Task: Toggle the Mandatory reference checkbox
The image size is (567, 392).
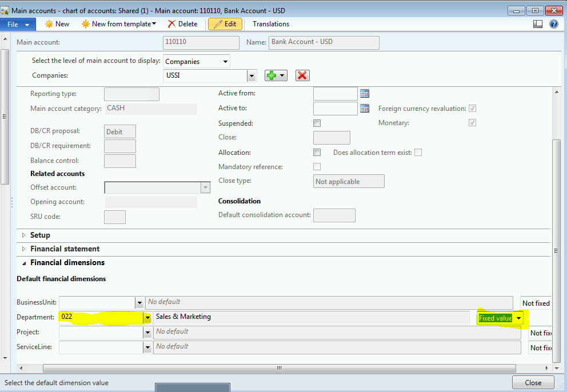Action: coord(317,166)
